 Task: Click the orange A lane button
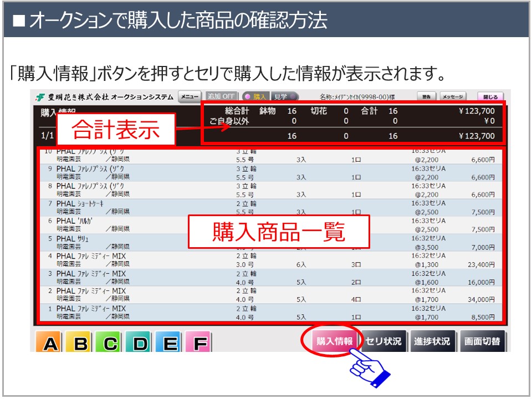[51, 343]
